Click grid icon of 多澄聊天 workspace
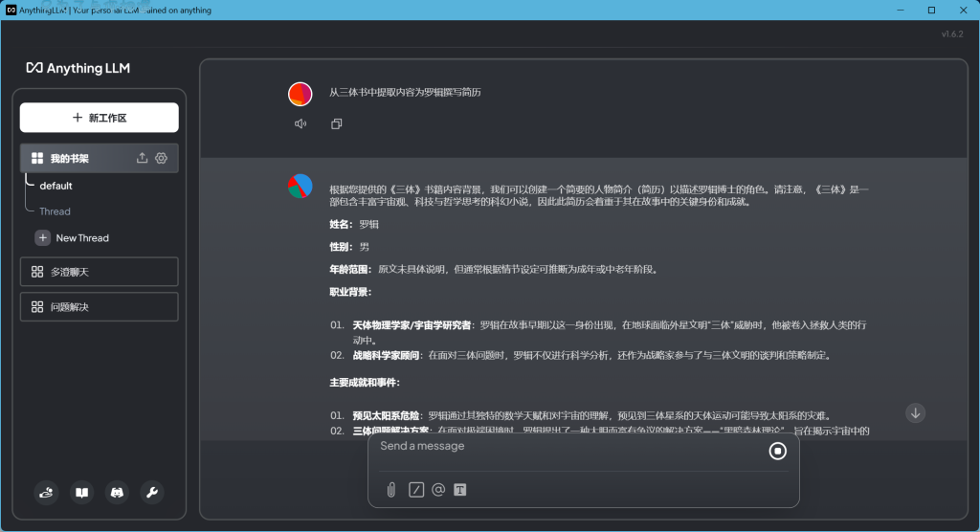Viewport: 980px width, 532px height. pos(37,272)
